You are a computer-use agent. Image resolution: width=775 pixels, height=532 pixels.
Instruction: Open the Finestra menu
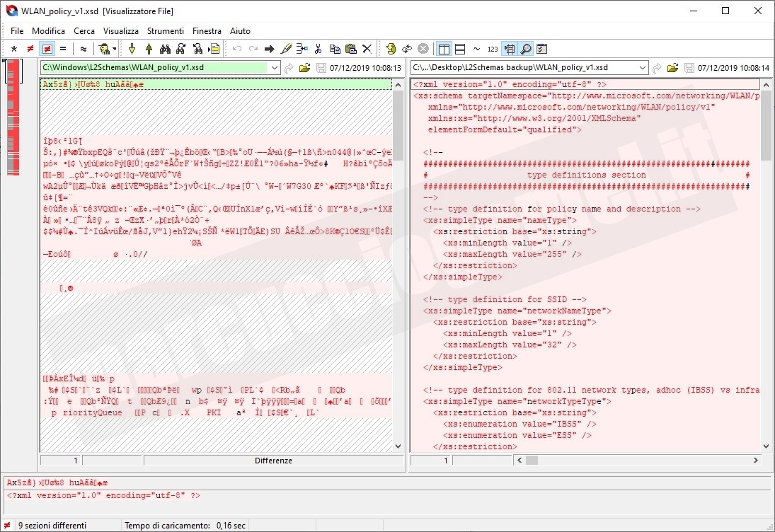[x=207, y=30]
